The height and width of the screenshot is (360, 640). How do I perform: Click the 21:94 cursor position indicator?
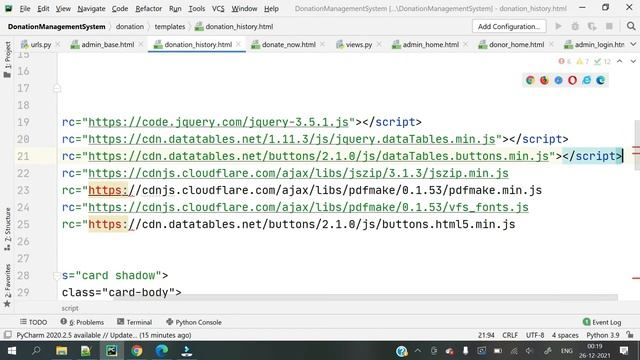click(486, 335)
